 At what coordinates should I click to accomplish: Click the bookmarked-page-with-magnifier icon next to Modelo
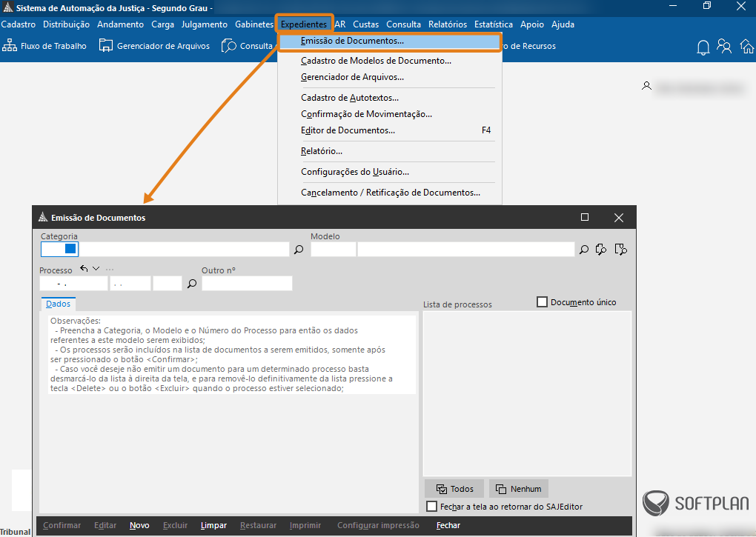pos(620,250)
